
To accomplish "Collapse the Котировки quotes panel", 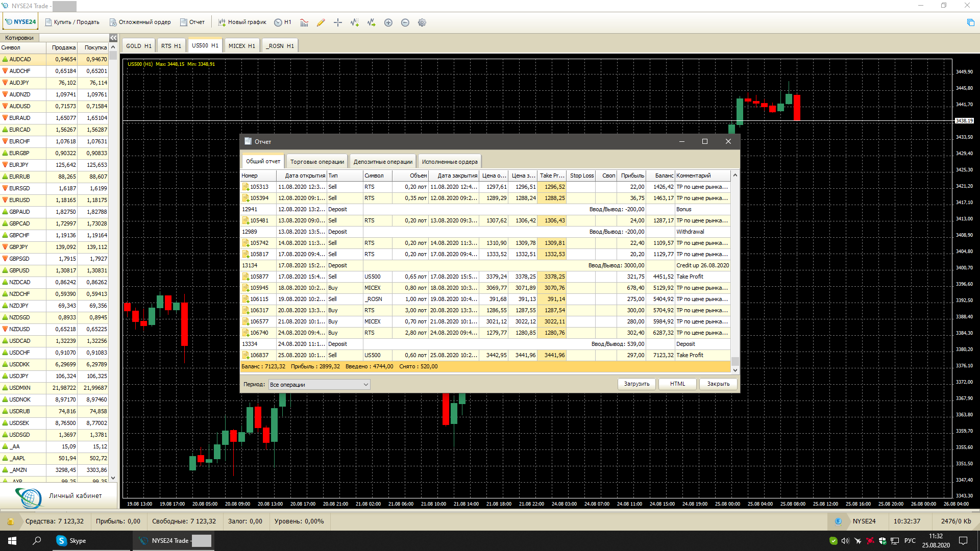I will [113, 38].
